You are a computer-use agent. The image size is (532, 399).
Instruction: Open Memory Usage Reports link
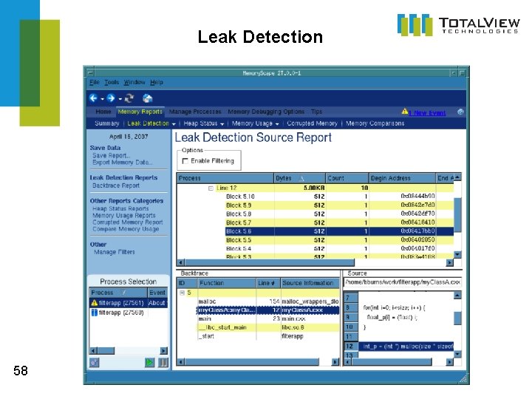(124, 216)
